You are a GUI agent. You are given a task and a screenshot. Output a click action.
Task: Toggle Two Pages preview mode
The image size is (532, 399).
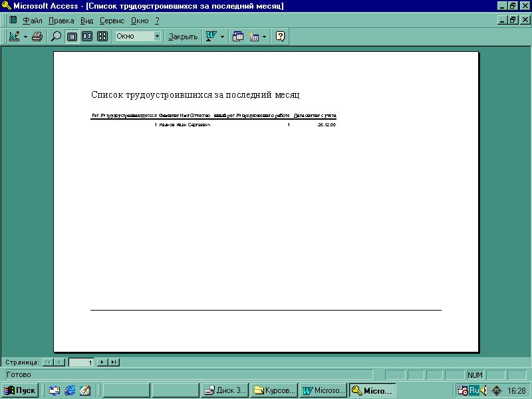coord(87,37)
